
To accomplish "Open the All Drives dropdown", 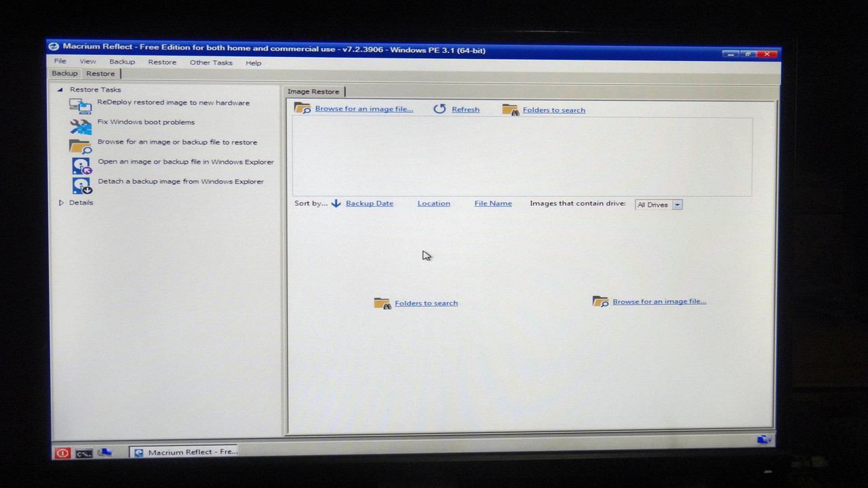I will [659, 205].
